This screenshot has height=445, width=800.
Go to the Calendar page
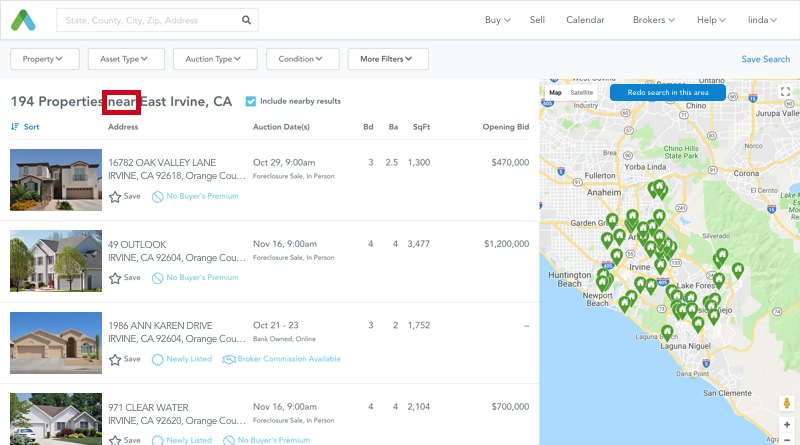pos(585,20)
